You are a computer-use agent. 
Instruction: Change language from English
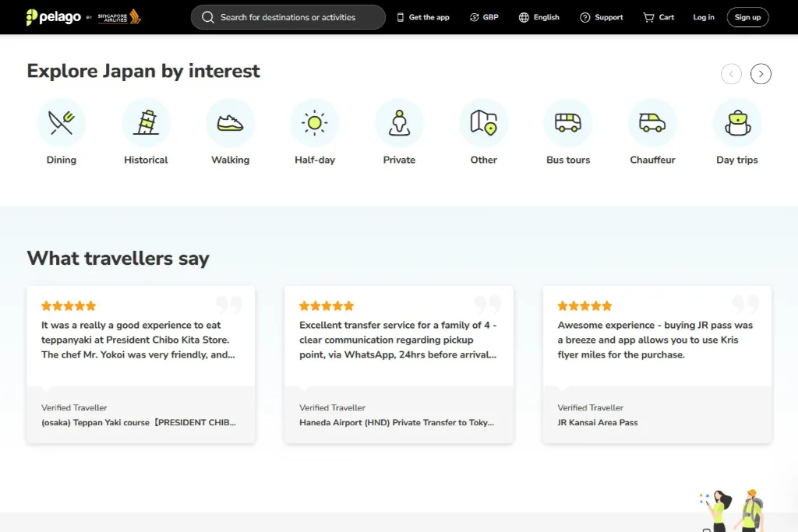[539, 17]
